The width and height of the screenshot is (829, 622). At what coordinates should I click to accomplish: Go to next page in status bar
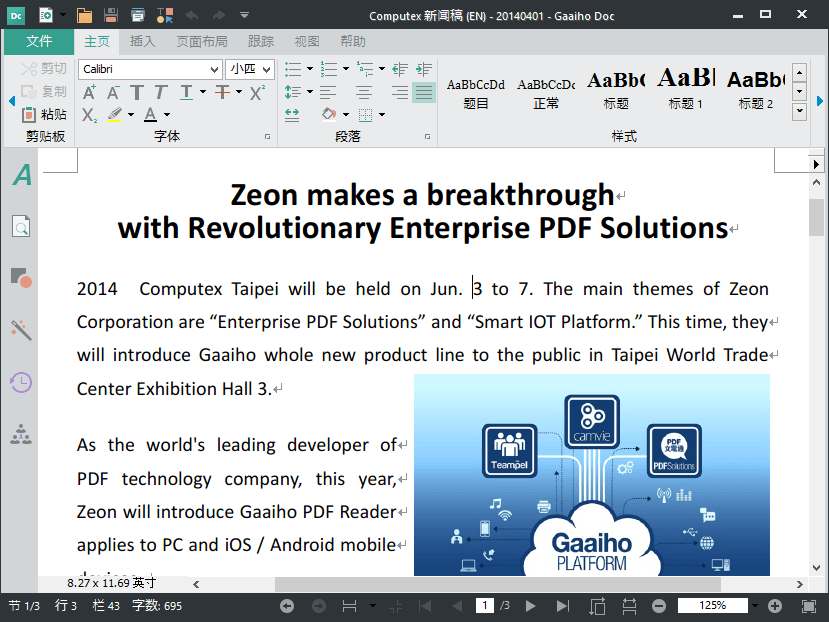[531, 606]
